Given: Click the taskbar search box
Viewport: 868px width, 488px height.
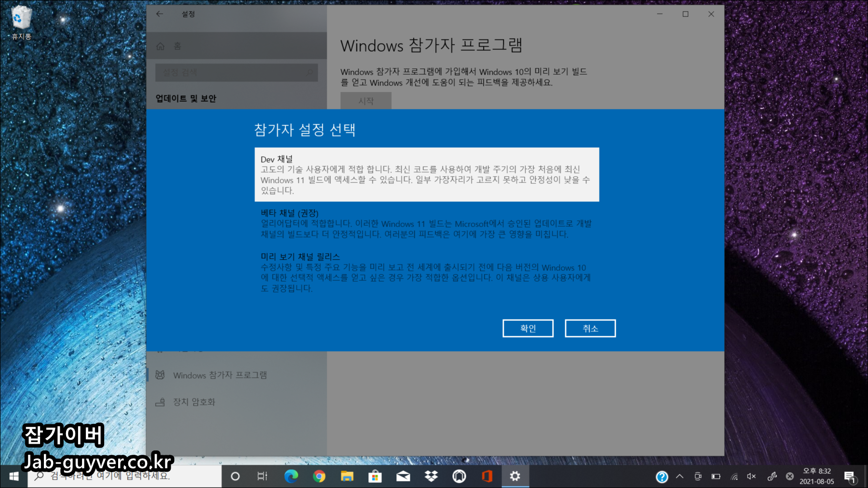Looking at the screenshot, I should (124, 476).
